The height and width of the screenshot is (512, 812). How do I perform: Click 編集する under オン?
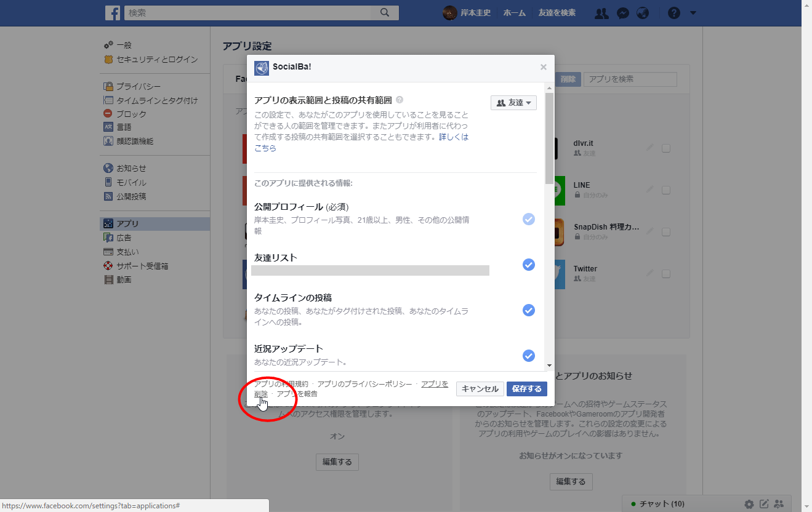point(337,462)
